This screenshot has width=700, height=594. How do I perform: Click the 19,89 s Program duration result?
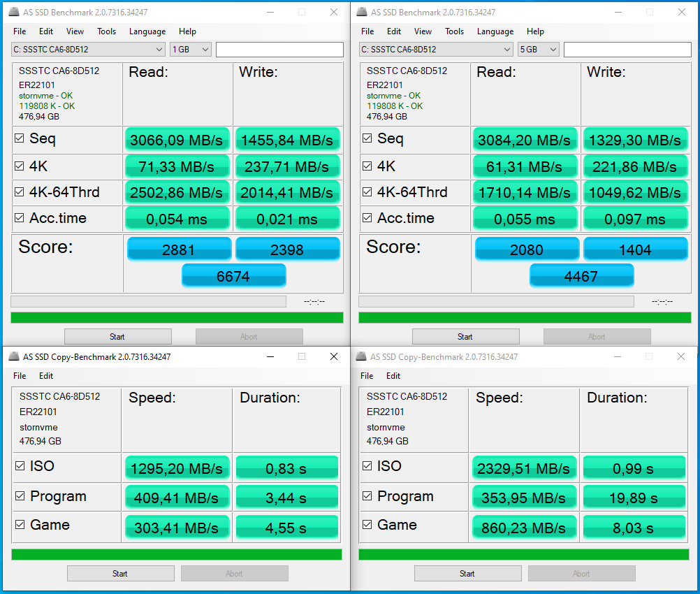(x=634, y=498)
